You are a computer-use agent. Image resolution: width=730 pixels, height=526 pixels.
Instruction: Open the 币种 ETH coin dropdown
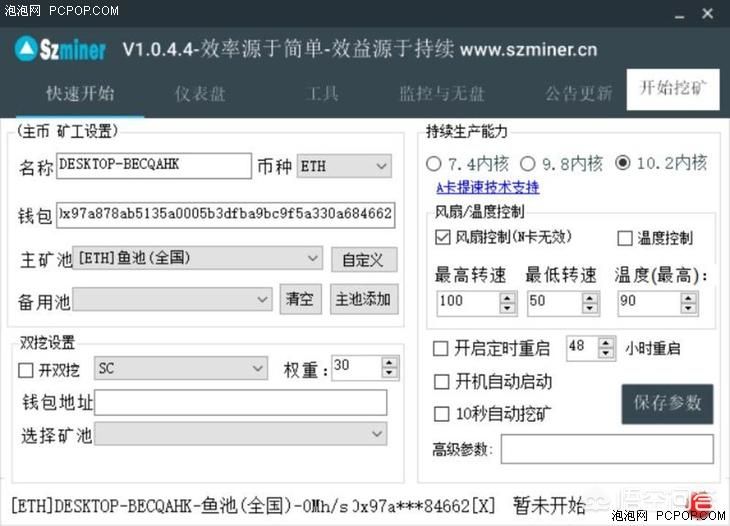tap(344, 166)
